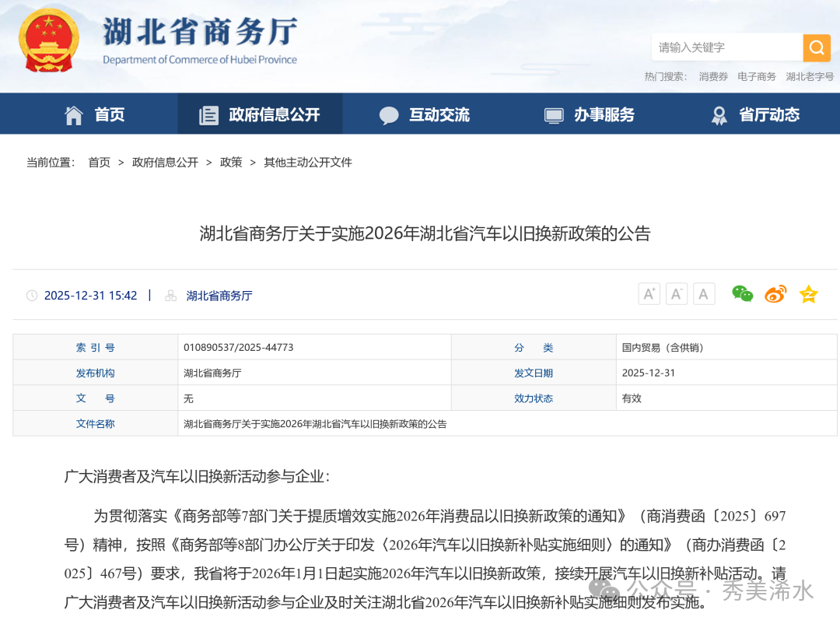This screenshot has height=624, width=840.
Task: Click the yellow star favorite icon
Action: point(809,294)
